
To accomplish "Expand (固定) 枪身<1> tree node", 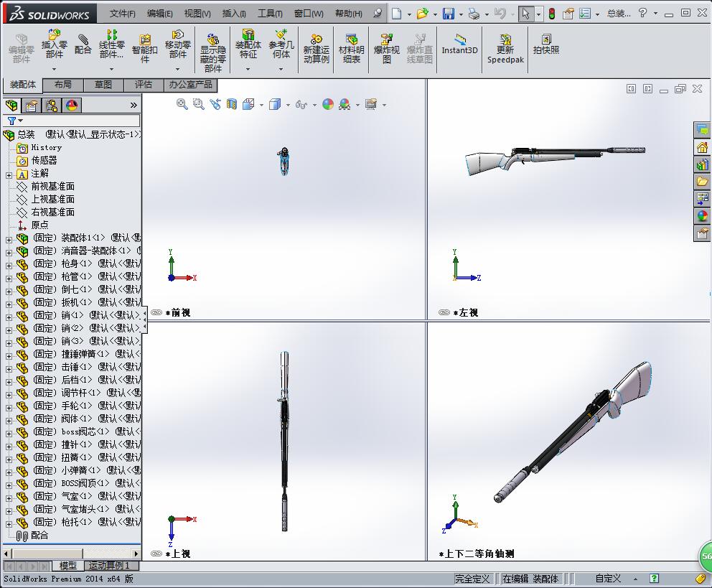I will 9,265.
